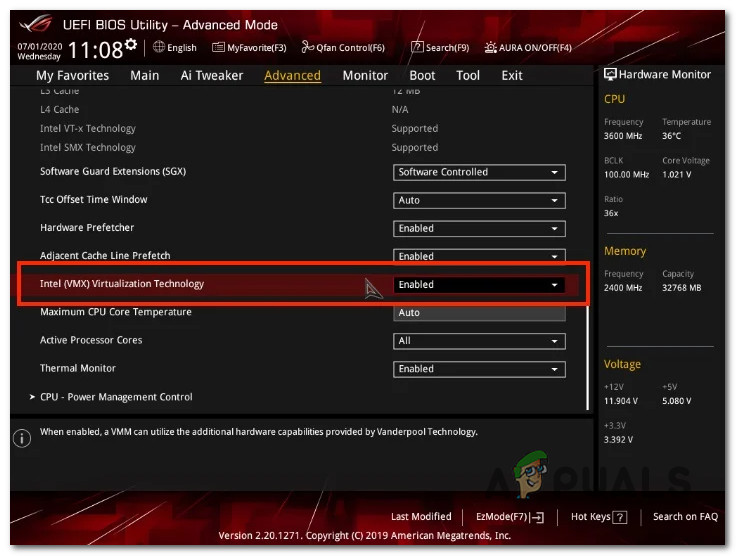Click the 11:08 clock display
The height and width of the screenshot is (556, 736).
click(96, 49)
